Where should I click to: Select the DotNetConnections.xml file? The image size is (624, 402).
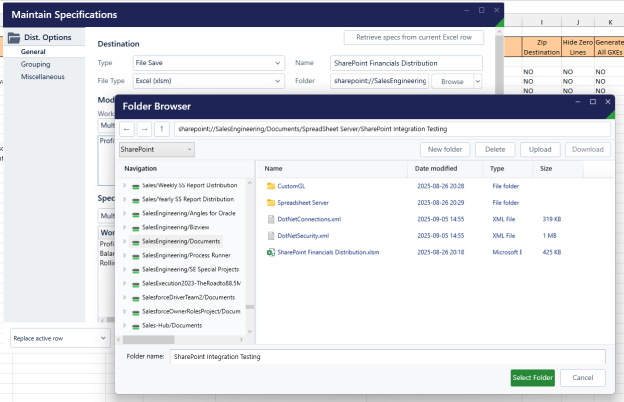[x=312, y=218]
